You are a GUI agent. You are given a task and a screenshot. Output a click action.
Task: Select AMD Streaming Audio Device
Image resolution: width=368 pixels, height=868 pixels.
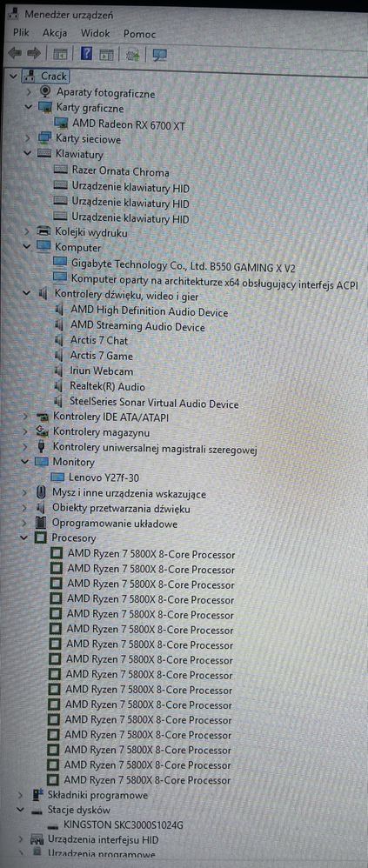[x=137, y=327]
